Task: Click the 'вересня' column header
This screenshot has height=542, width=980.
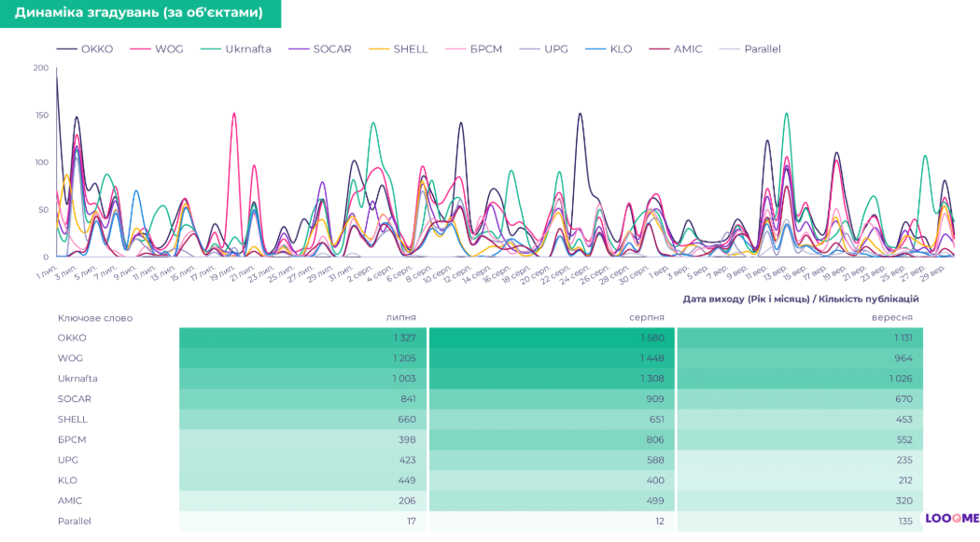Action: click(x=892, y=318)
